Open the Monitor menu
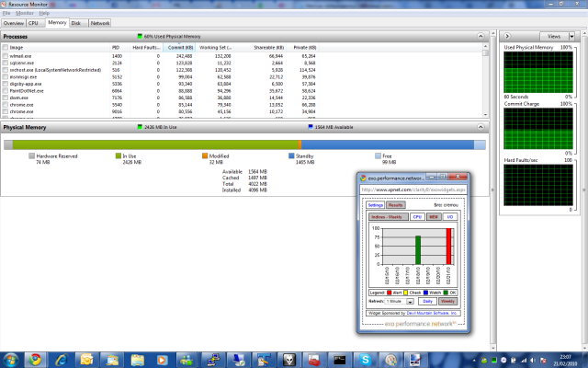Viewport: 588px width, 368px height. pos(23,13)
